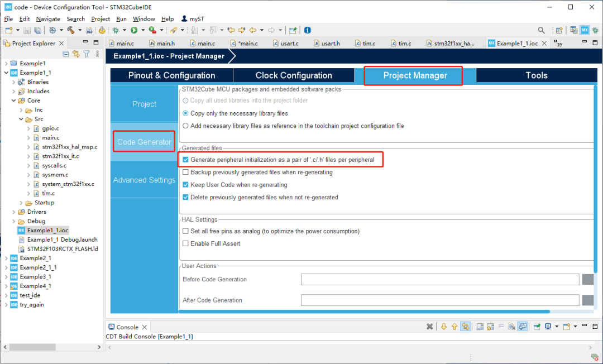Select Add necessary library files as reference option
Viewport: 603px width, 364px height.
click(185, 126)
